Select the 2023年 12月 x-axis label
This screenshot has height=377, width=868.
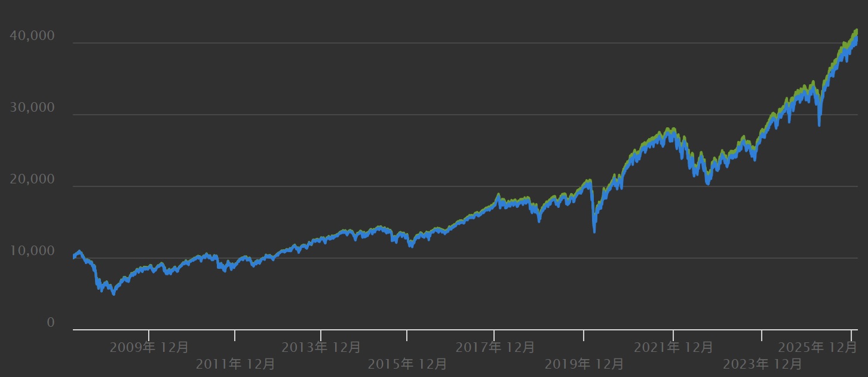pyautogui.click(x=762, y=363)
